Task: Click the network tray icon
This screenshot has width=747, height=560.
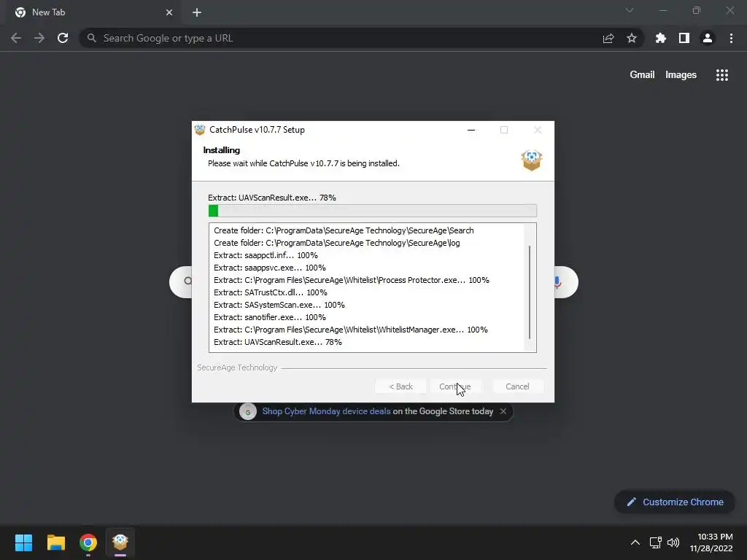Action: coord(656,542)
